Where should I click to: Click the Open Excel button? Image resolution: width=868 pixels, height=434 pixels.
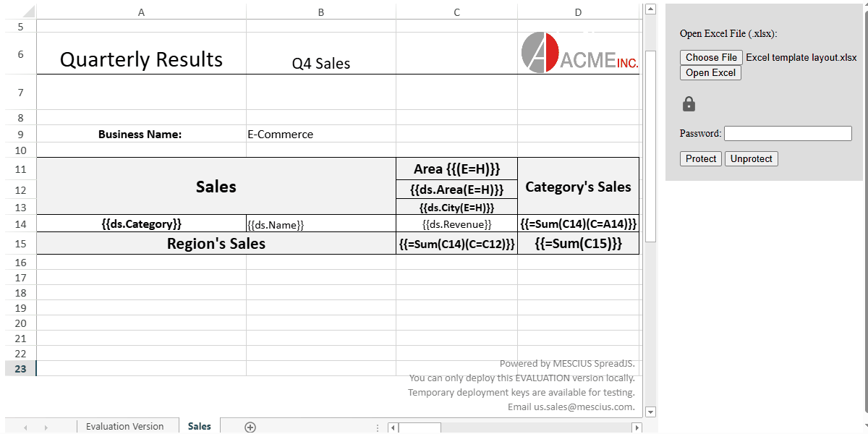point(710,72)
